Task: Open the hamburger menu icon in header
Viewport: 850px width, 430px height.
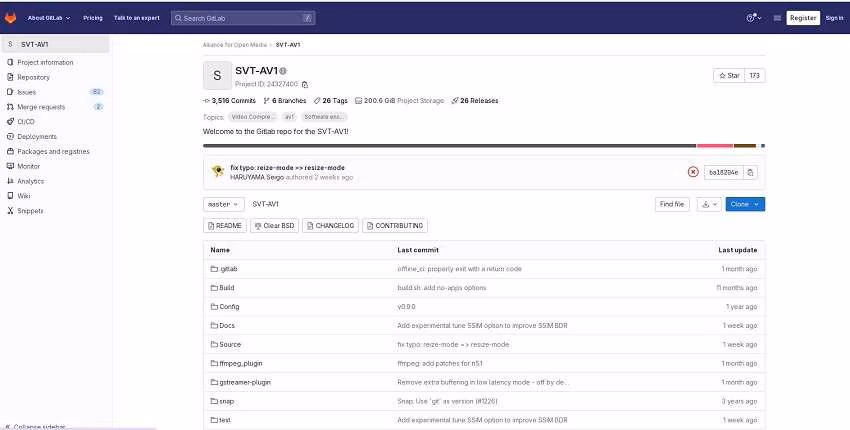Action: 777,18
